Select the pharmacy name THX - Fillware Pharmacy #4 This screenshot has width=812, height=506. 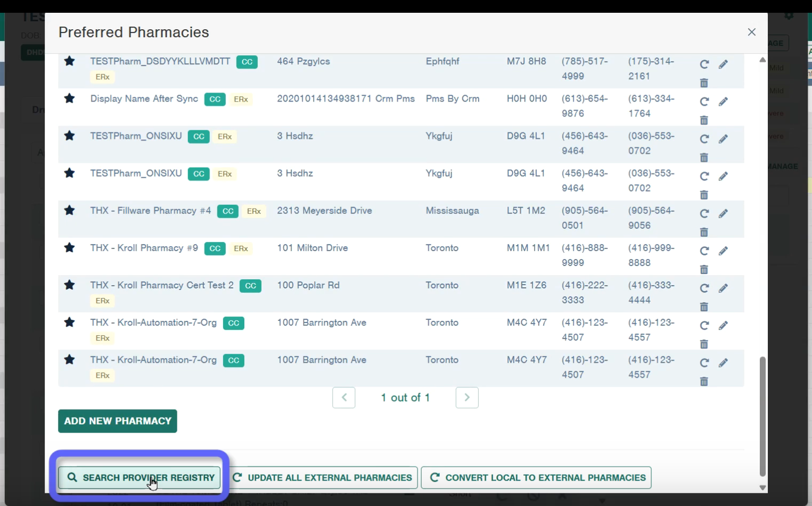(x=151, y=211)
